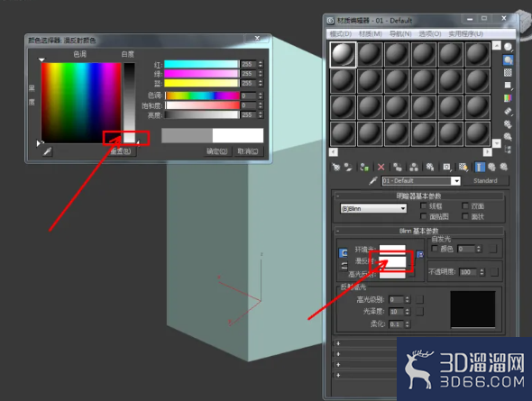
Task: Click the 取消(C) cancel button
Action: 248,151
